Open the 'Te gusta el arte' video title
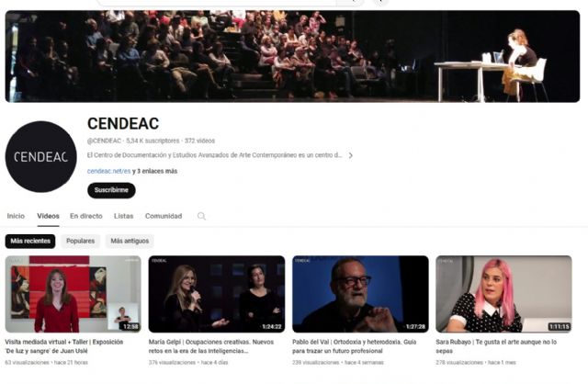This screenshot has width=588, height=384. 496,346
